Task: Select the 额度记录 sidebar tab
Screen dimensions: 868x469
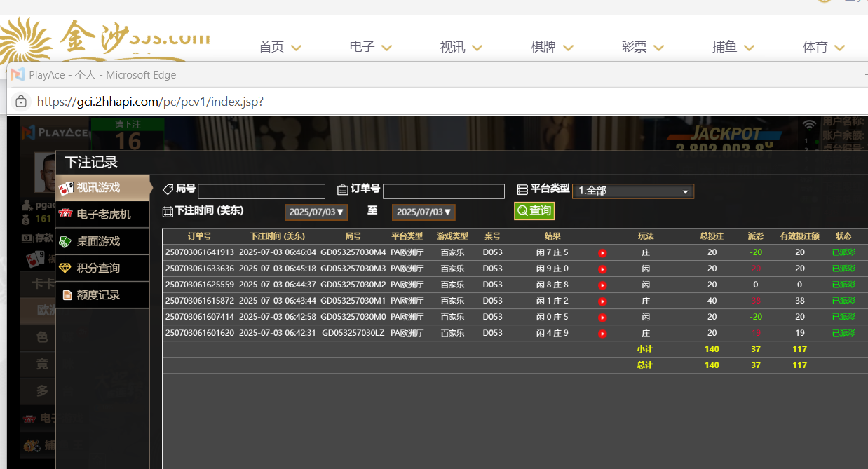Action: tap(103, 295)
